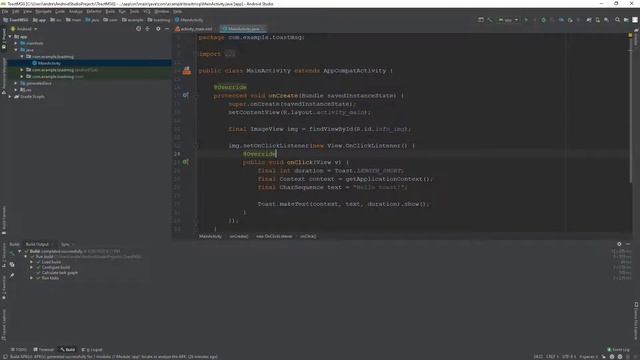Select the Sync tab in Build panel
Viewport: 640px width, 360px height.
tap(65, 244)
